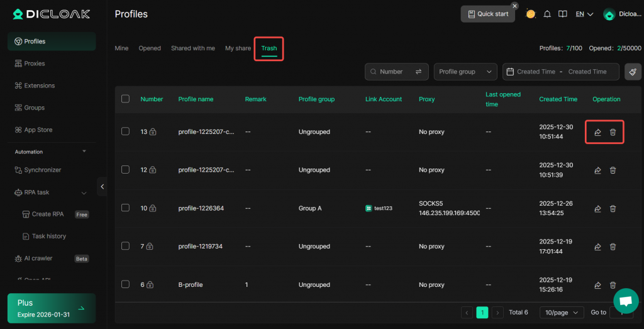Image resolution: width=644 pixels, height=329 pixels.
Task: Click the Quick start button
Action: [x=488, y=14]
